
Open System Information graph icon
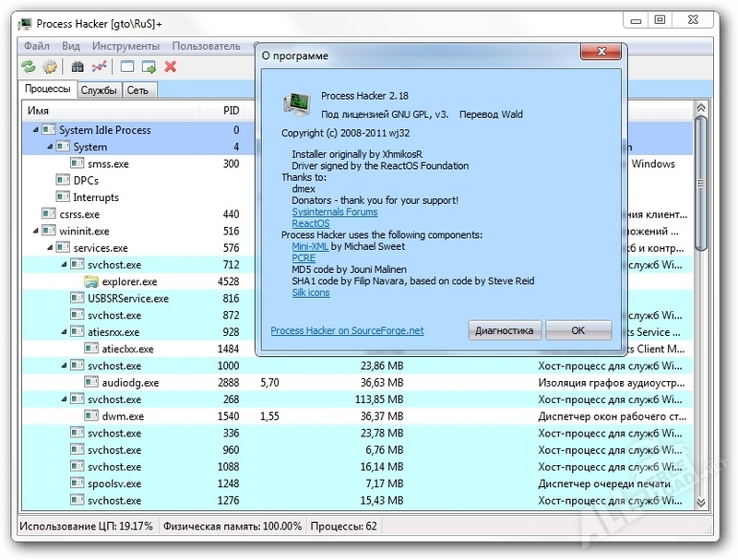100,66
